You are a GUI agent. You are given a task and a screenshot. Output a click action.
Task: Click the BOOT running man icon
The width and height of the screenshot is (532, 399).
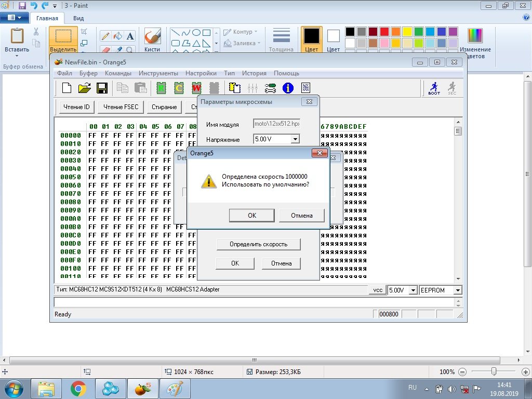434,88
